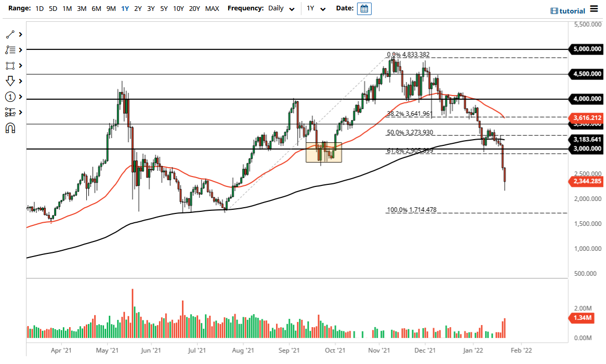The image size is (606, 364).
Task: Expand the arrow tool options chevron
Action: click(20, 81)
